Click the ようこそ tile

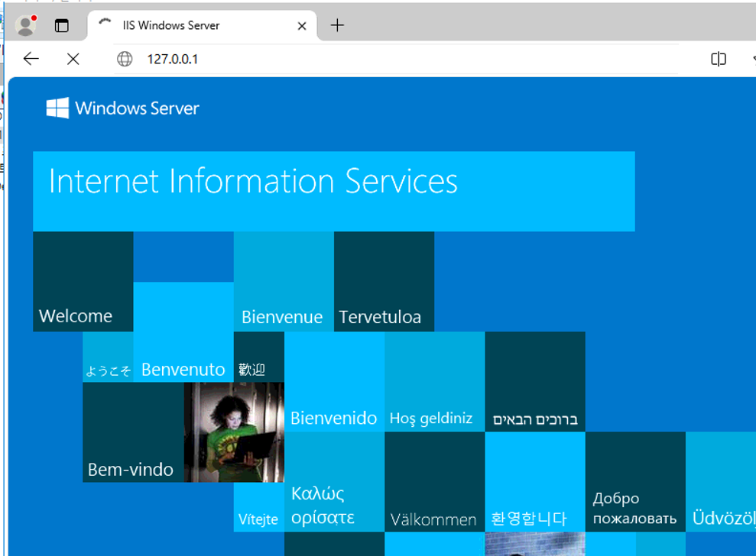(108, 357)
